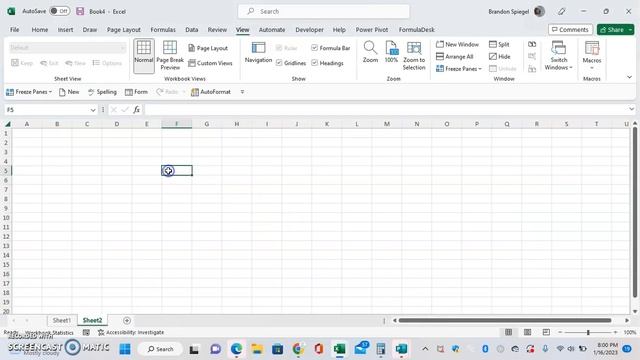Image resolution: width=640 pixels, height=360 pixels.
Task: Click the Search box in title bar
Action: click(x=324, y=11)
